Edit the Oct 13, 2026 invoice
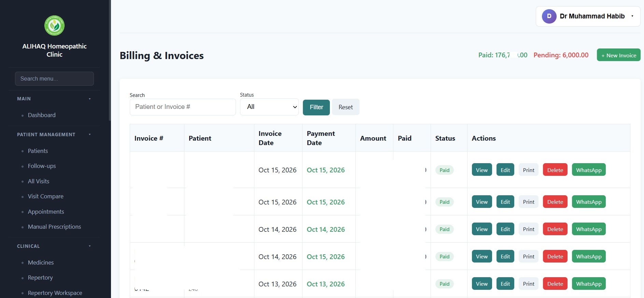The height and width of the screenshot is (298, 644). coord(505,284)
